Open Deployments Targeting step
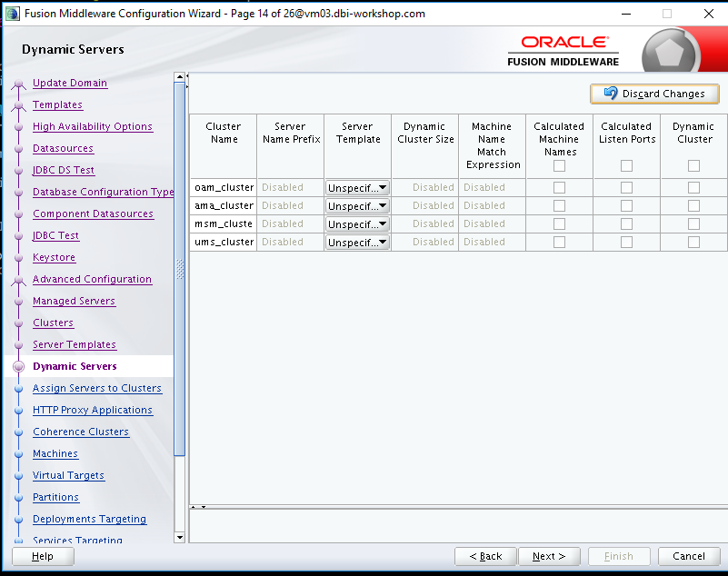 click(x=90, y=519)
